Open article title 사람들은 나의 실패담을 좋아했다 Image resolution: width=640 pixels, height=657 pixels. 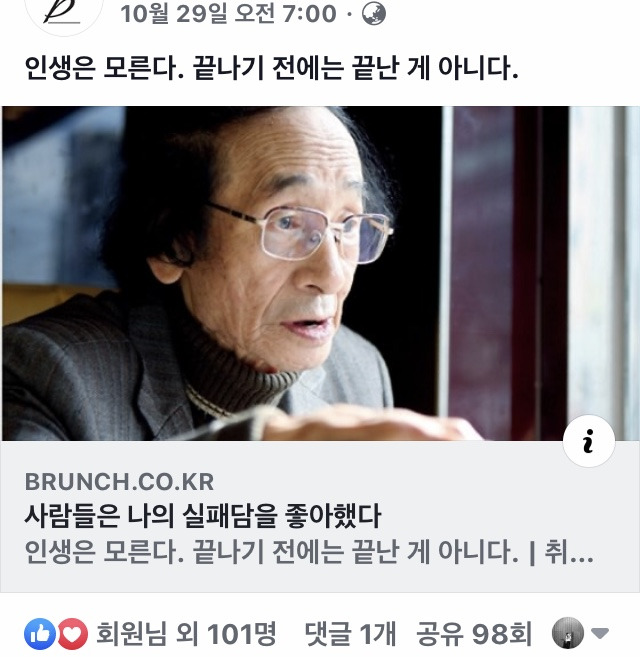(203, 515)
